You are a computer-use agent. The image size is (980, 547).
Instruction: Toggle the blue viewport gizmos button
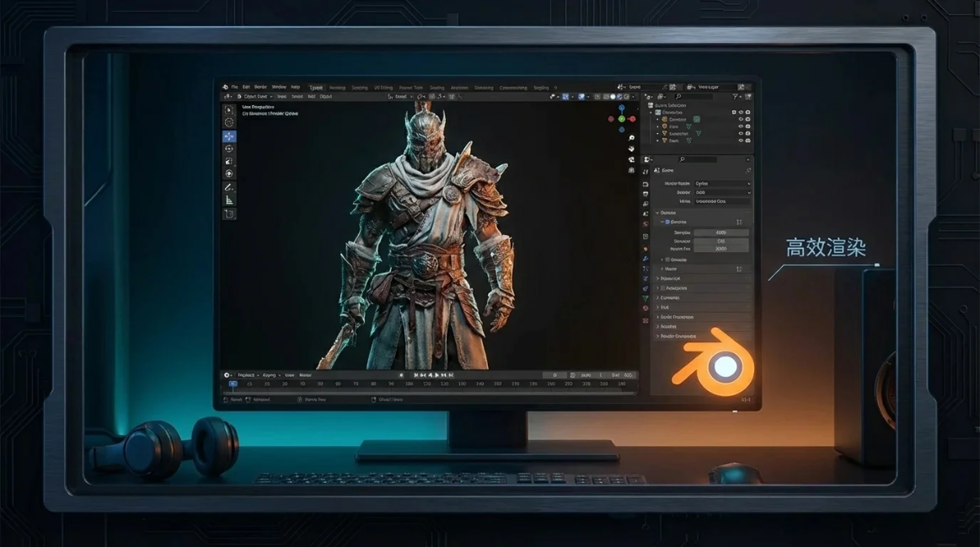[565, 97]
